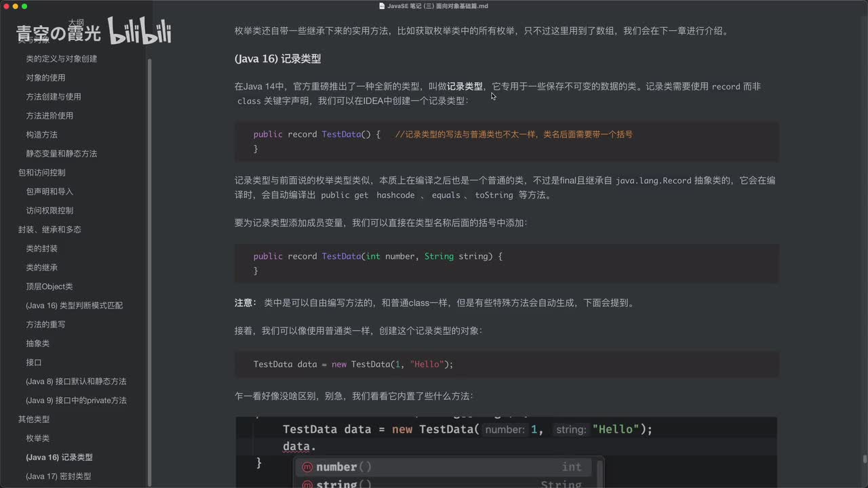This screenshot has height=488, width=868.
Task: Click paragraph starting 接着,我们可以像使用普通类一样
Action: (x=358, y=331)
